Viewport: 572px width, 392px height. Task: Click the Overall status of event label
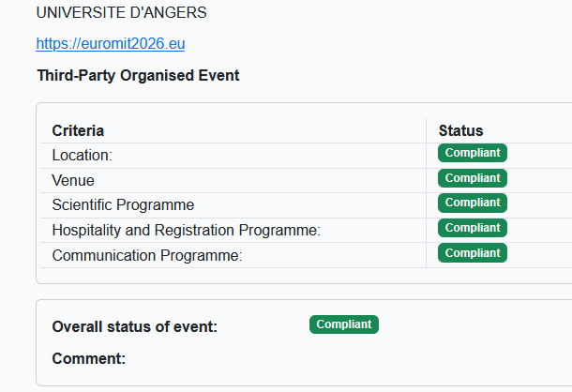134,327
